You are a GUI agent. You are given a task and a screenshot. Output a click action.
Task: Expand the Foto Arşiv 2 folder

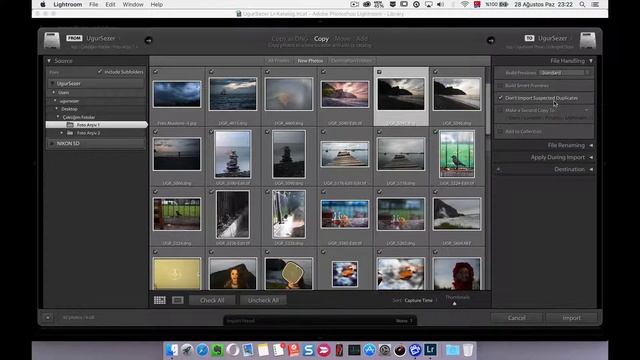[x=62, y=133]
